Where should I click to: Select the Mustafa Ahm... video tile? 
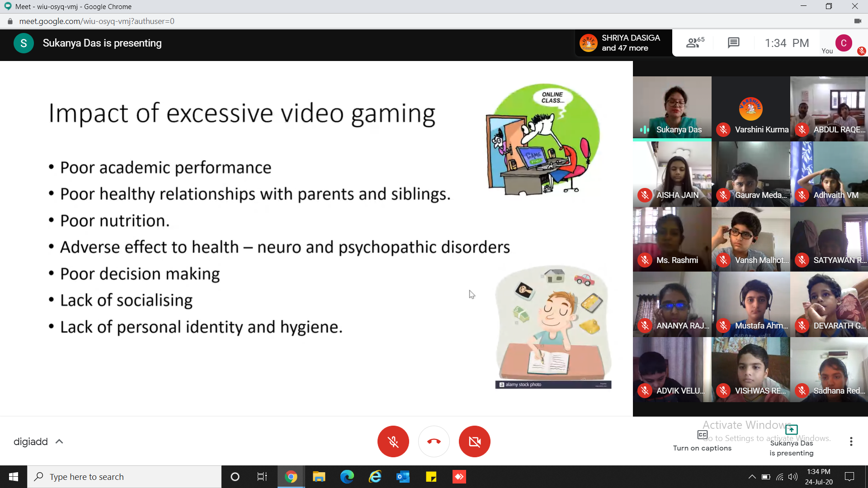pos(750,305)
